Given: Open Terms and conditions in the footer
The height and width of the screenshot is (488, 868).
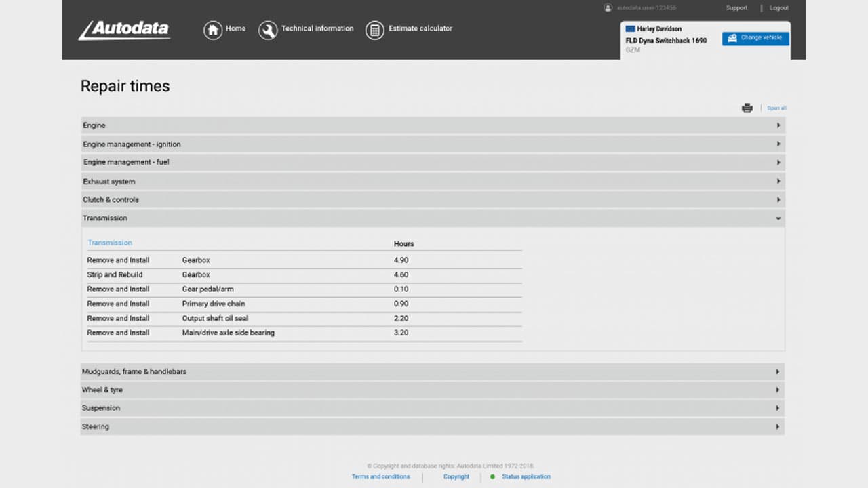Looking at the screenshot, I should coord(380,476).
